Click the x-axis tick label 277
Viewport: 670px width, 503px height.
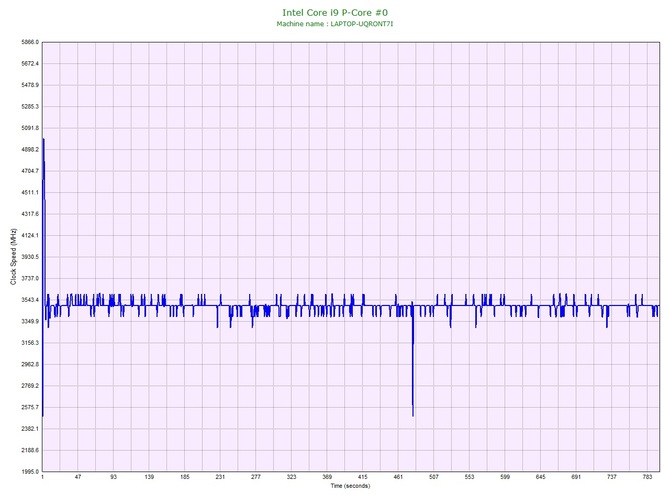click(256, 477)
